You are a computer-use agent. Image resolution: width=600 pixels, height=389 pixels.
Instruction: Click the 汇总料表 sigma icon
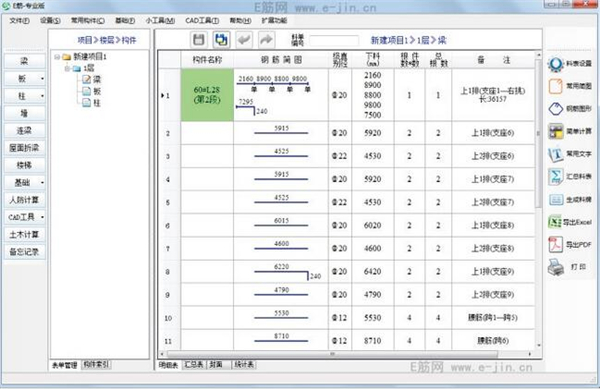click(x=555, y=176)
